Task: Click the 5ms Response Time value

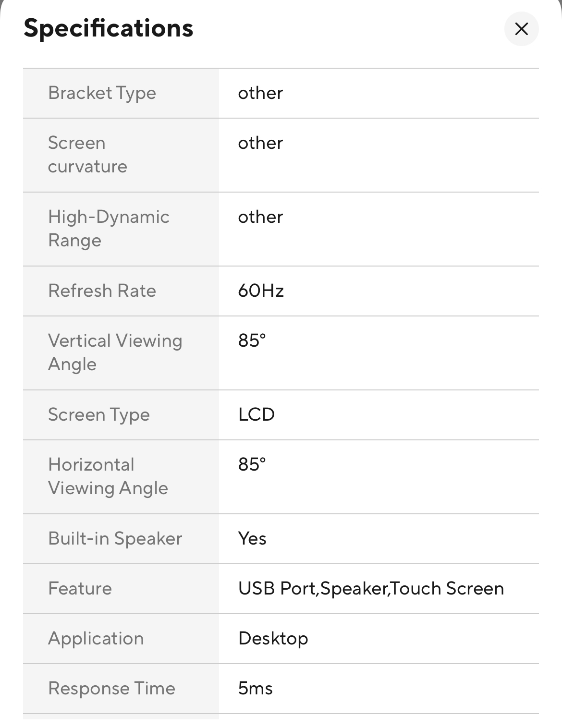Action: coord(255,689)
